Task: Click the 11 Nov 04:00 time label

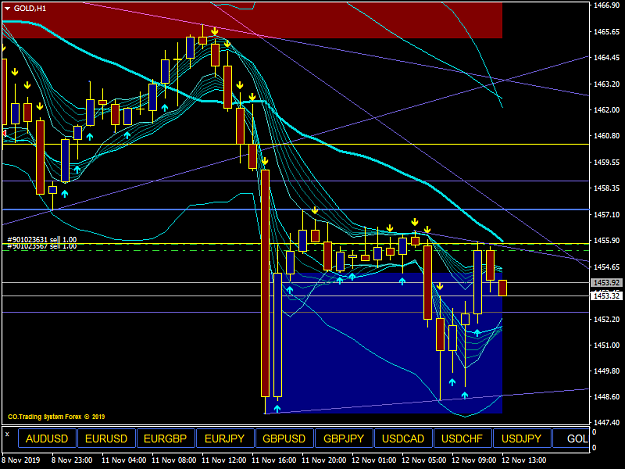Action: coord(124,460)
